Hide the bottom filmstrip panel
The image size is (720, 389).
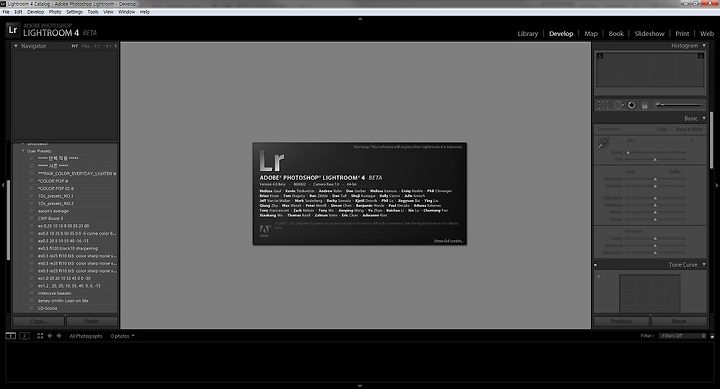360,386
